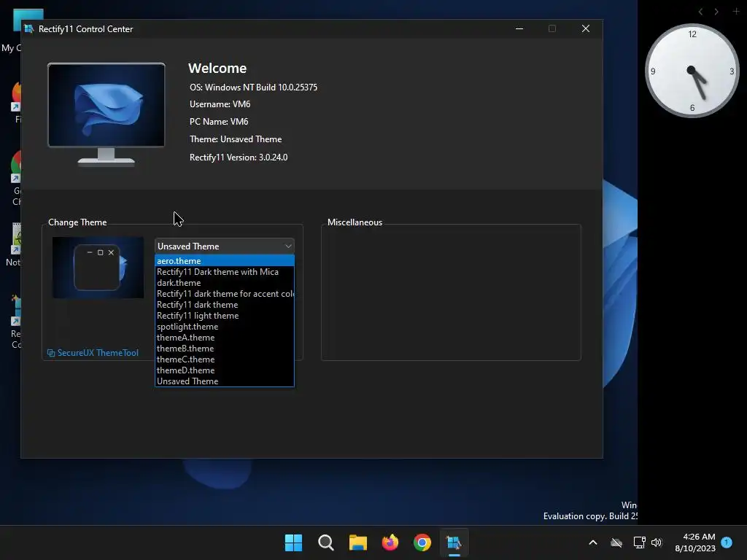Screen dimensions: 747x560
Task: Open Google Chrome from the taskbar
Action: [x=422, y=542]
